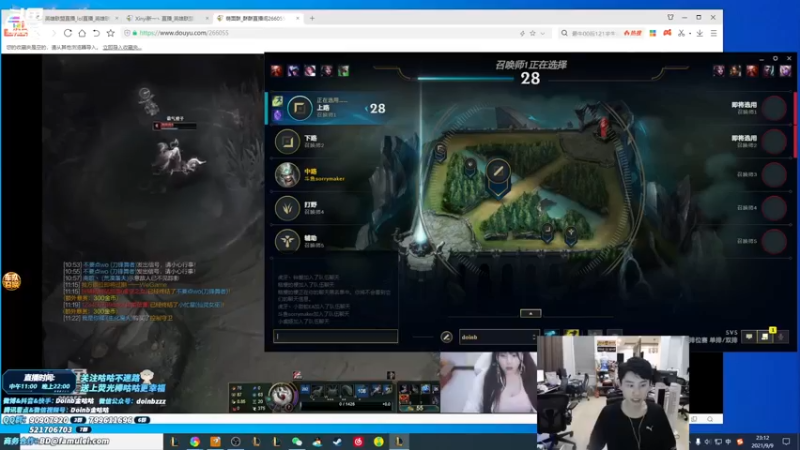
Task: Open LoL client settings gear
Action: (775, 59)
